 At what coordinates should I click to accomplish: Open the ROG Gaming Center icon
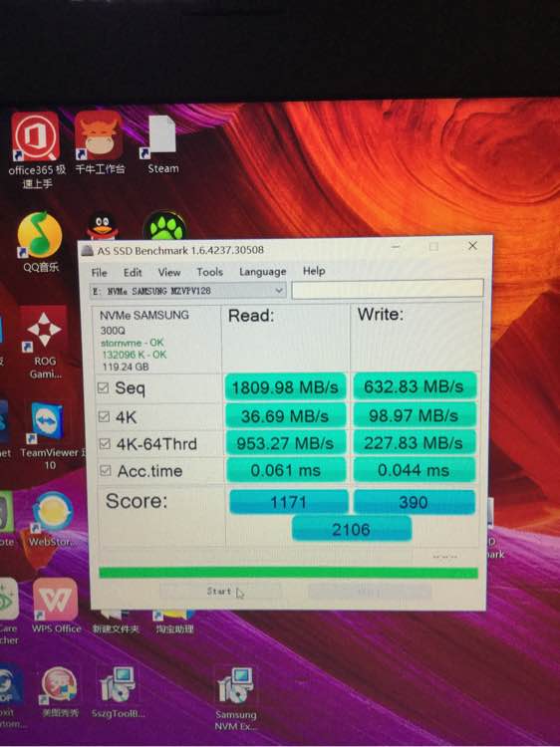click(x=44, y=342)
